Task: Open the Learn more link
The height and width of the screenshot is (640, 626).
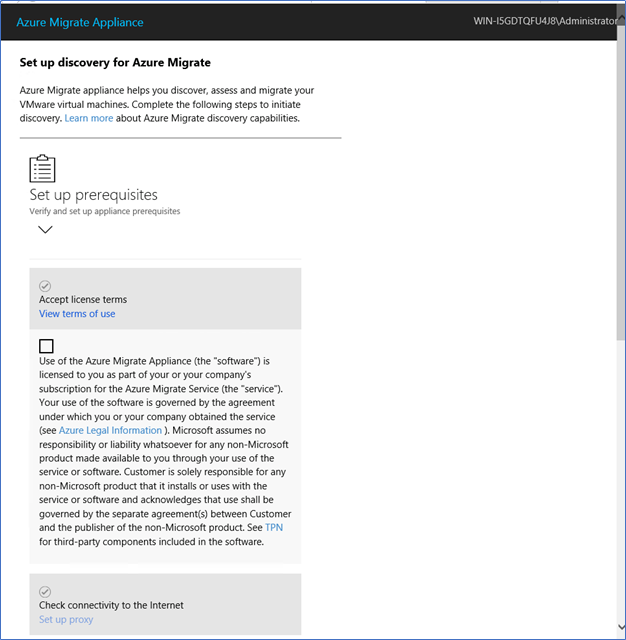Action: coord(89,118)
